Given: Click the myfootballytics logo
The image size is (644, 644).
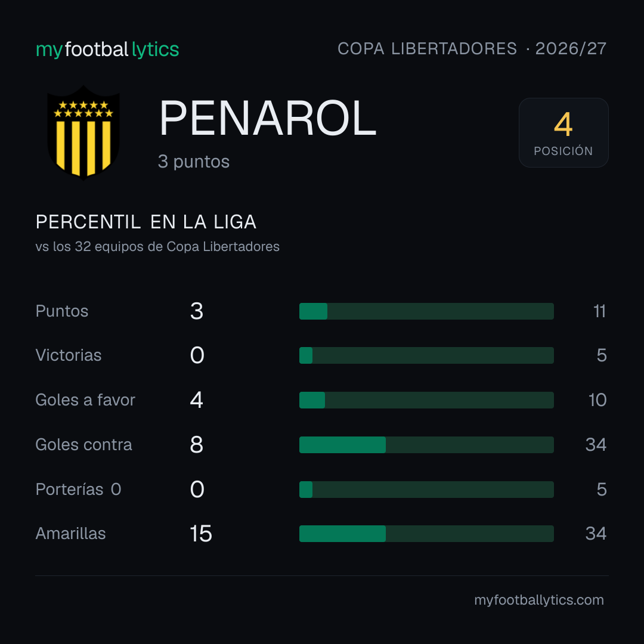Looking at the screenshot, I should 107,49.
